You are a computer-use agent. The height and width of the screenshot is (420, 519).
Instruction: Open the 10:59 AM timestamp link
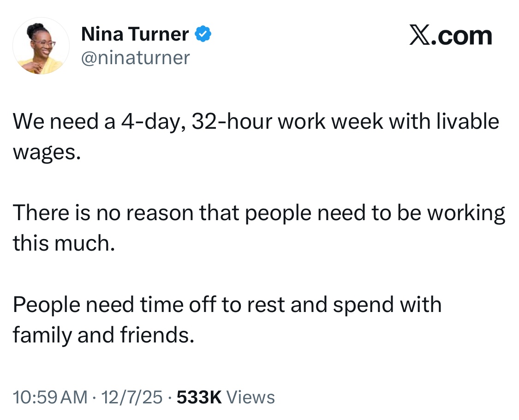[50, 397]
